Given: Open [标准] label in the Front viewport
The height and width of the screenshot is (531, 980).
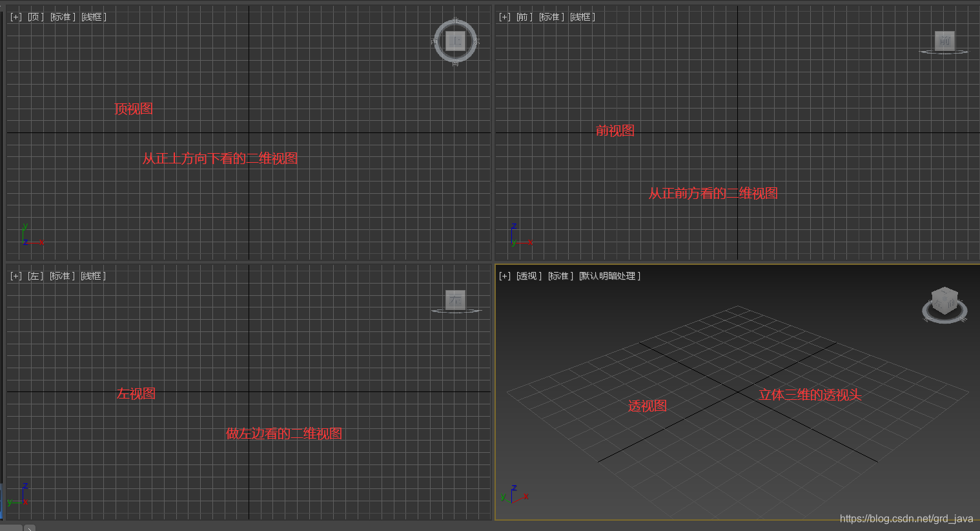Looking at the screenshot, I should point(551,17).
